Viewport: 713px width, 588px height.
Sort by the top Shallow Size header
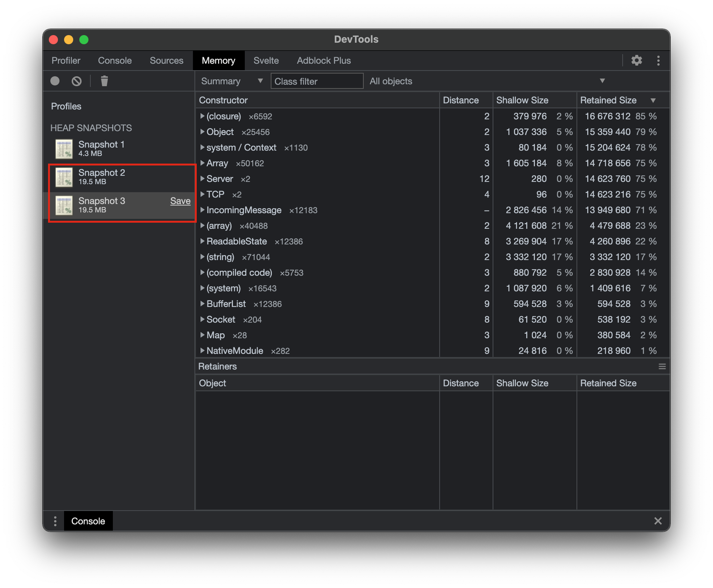[535, 100]
